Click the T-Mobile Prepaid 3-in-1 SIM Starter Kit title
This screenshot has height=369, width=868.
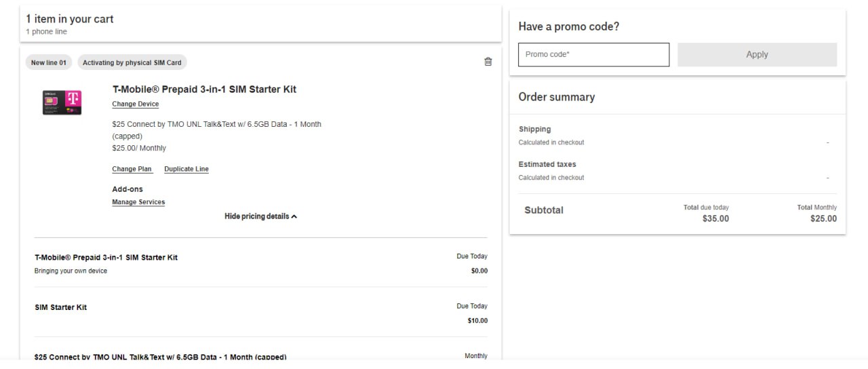204,90
